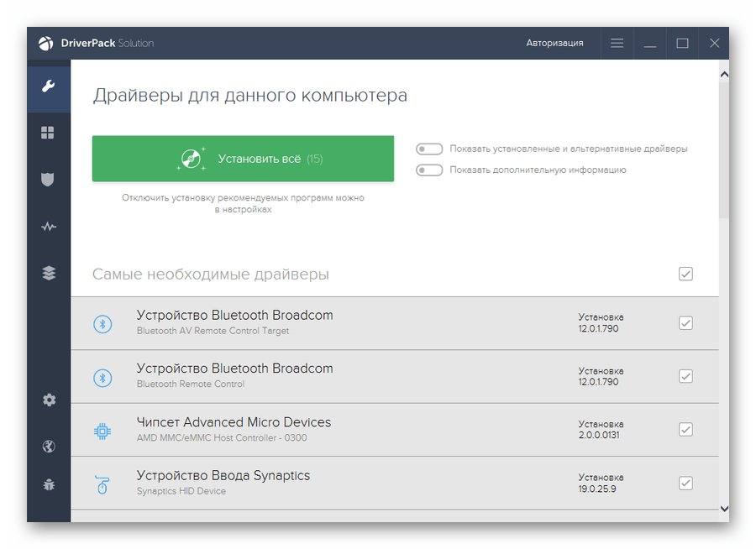Expand the Bluetooth AV Remote Control Target row
The height and width of the screenshot is (549, 756).
tap(336, 323)
